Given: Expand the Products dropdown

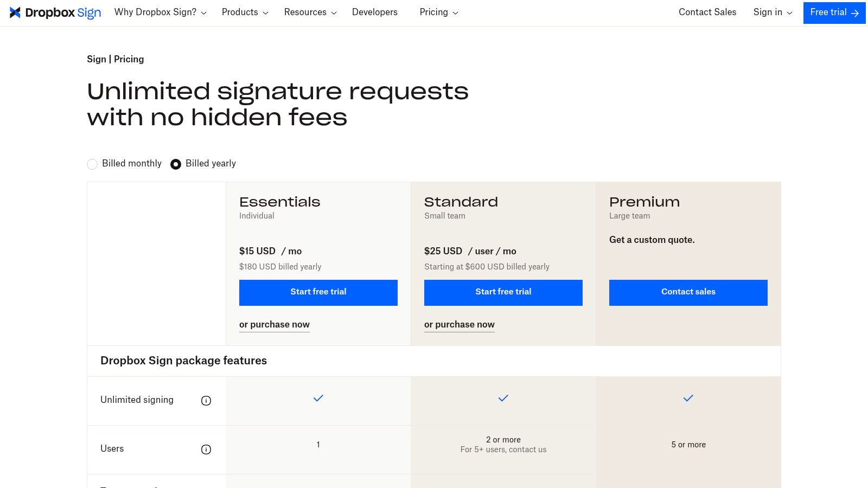Looking at the screenshot, I should click(x=244, y=12).
